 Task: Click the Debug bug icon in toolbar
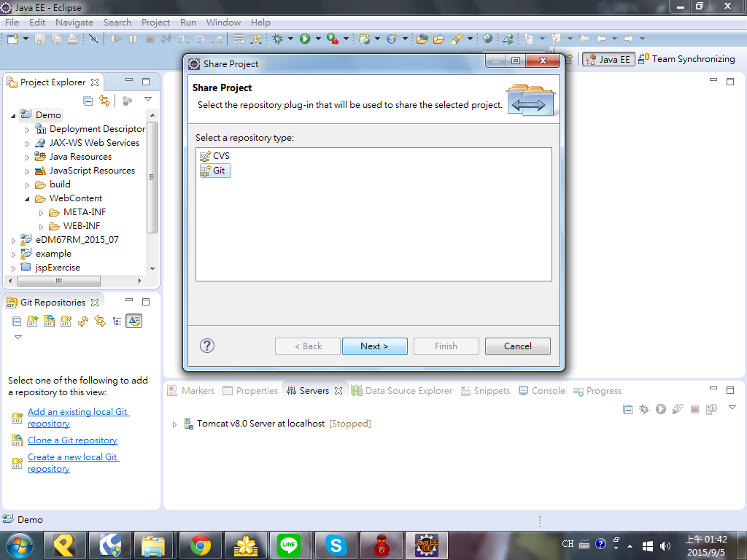pyautogui.click(x=278, y=39)
